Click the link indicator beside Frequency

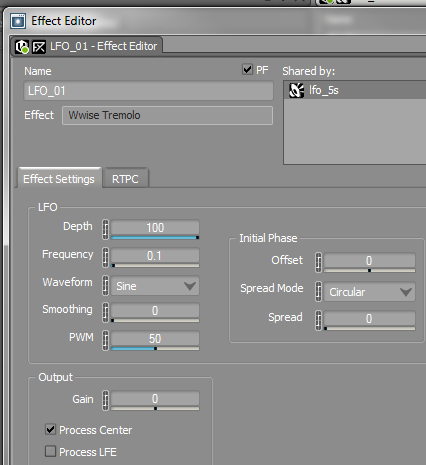coord(105,257)
